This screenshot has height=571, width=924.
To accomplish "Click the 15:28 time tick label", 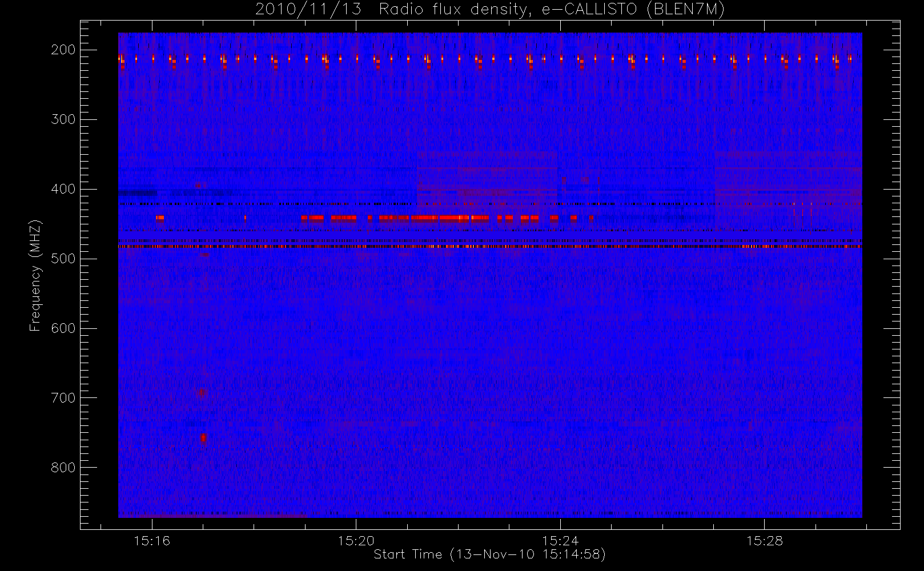I will tap(764, 541).
